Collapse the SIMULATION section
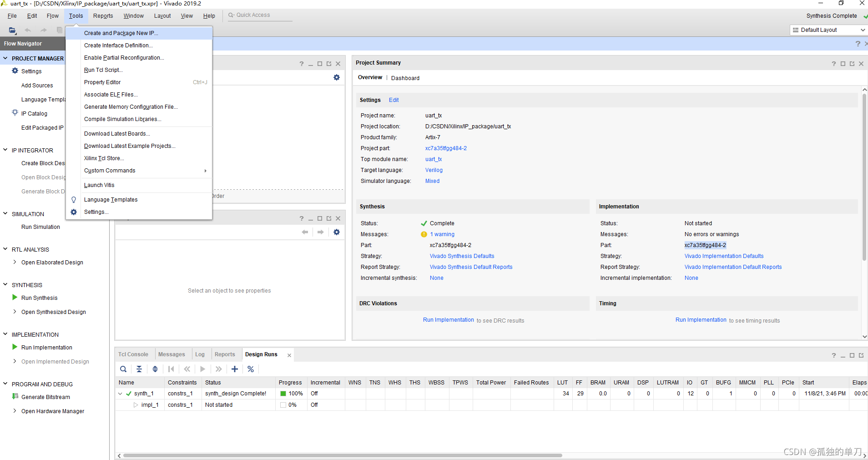 [5, 213]
